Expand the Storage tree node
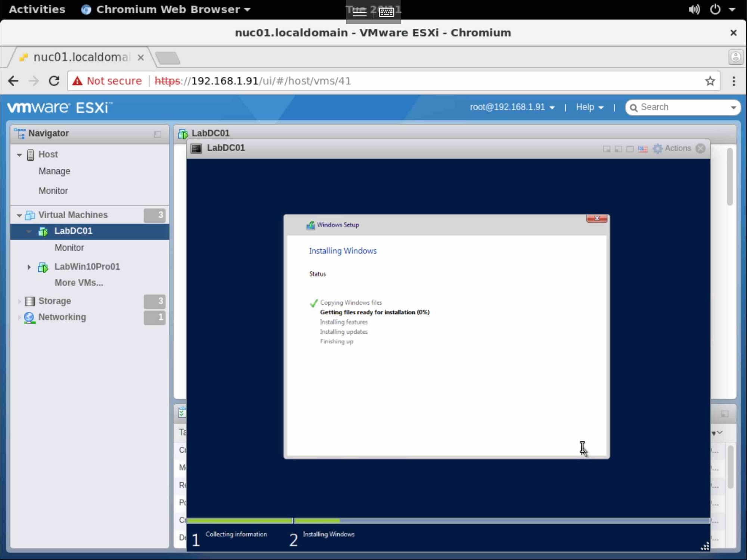Image resolution: width=747 pixels, height=560 pixels. pyautogui.click(x=19, y=301)
